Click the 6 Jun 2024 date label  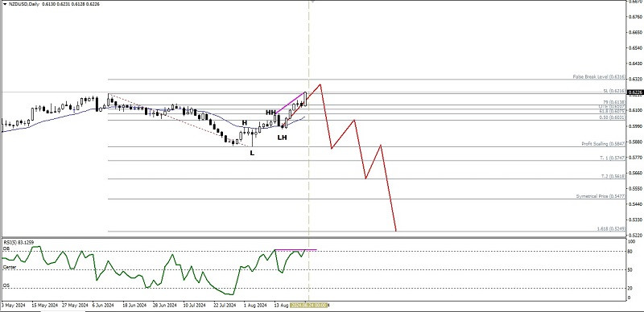click(103, 305)
